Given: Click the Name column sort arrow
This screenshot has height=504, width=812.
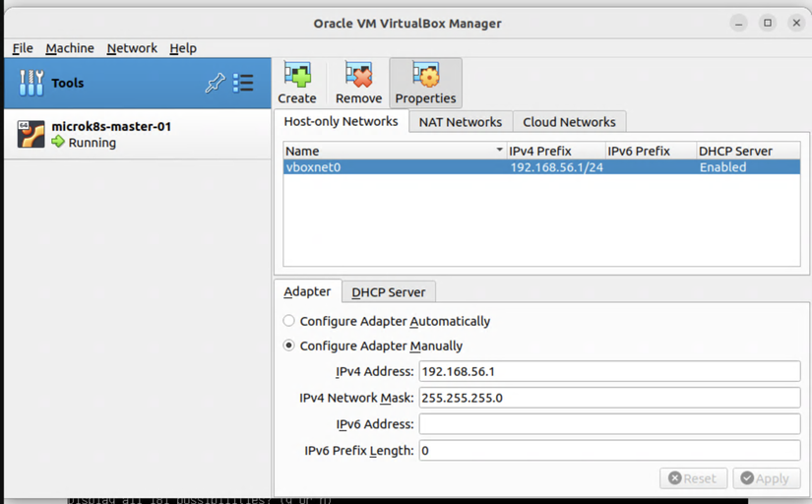Looking at the screenshot, I should pyautogui.click(x=499, y=150).
